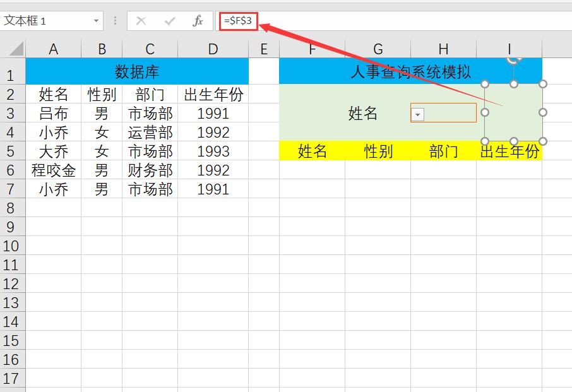Select column header D
This screenshot has width=572, height=392.
click(x=212, y=49)
